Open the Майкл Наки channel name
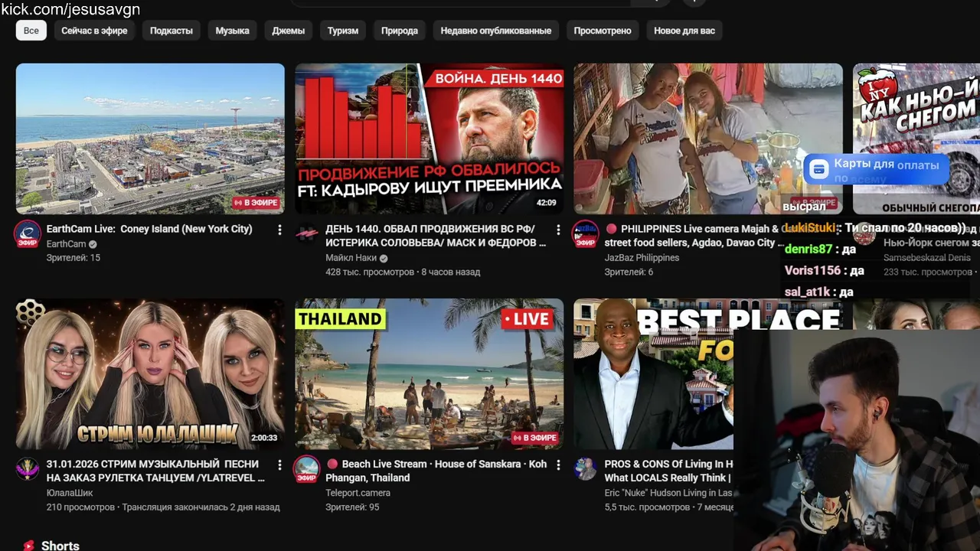The image size is (980, 551). (x=351, y=258)
